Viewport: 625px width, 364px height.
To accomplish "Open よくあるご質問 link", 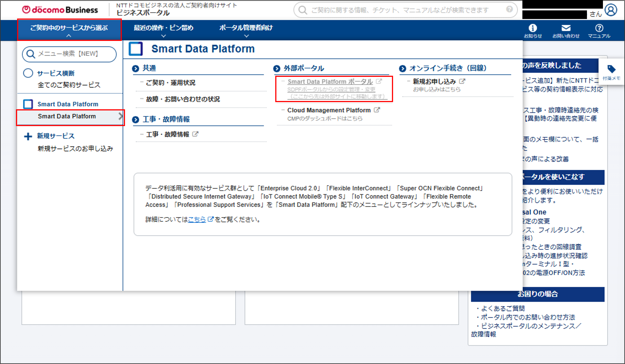I will 503,308.
